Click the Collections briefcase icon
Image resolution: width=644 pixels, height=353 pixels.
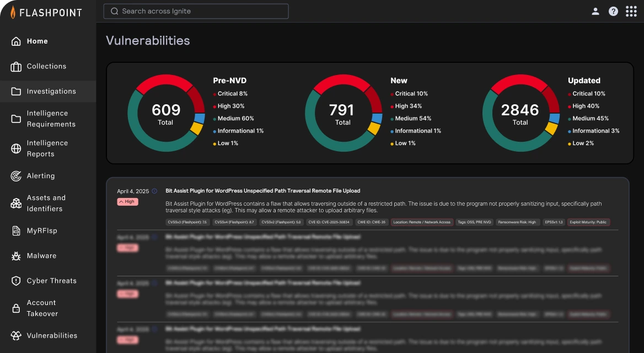click(16, 67)
